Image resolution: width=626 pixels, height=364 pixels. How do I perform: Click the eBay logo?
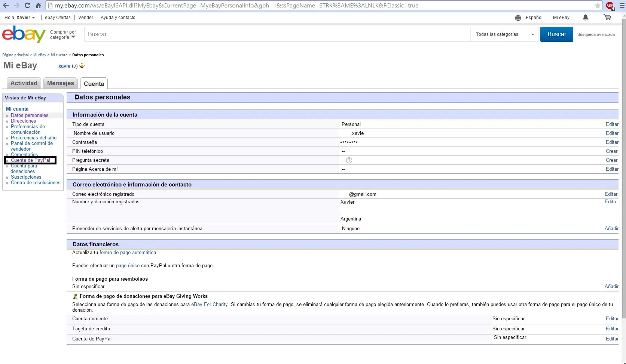(24, 34)
